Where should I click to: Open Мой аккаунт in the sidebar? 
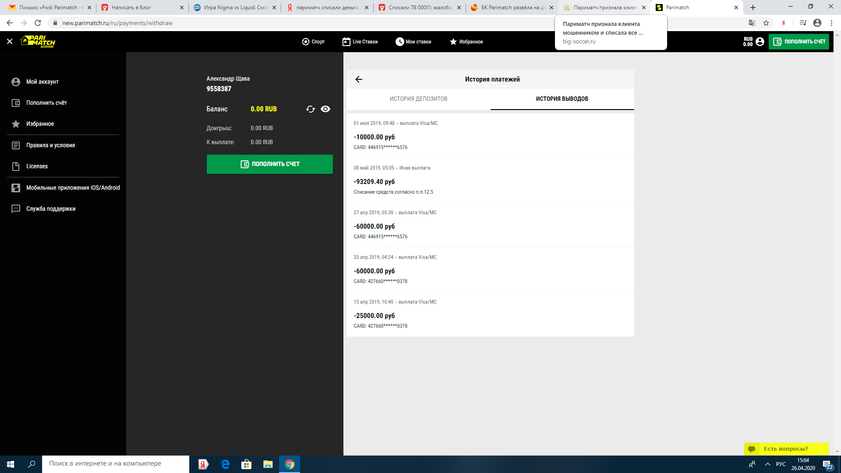click(x=42, y=82)
